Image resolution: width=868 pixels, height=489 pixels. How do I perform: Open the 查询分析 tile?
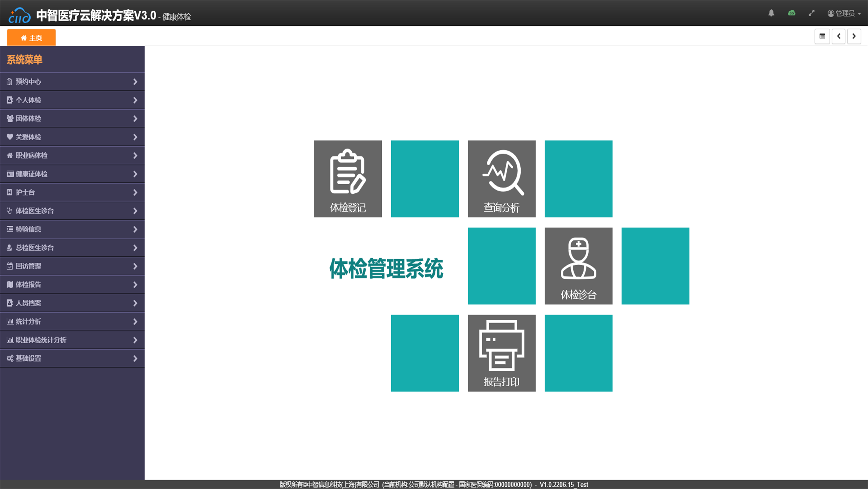point(501,179)
